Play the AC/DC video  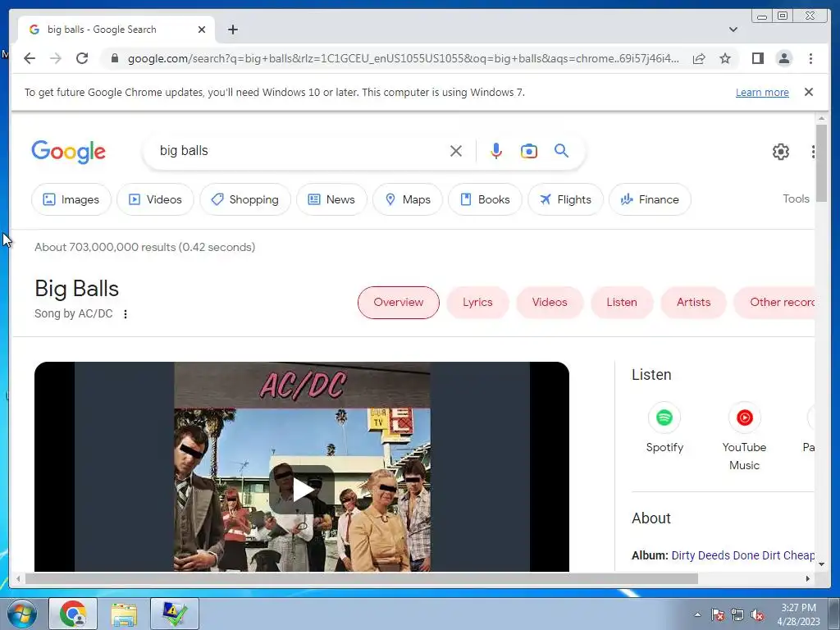(302, 490)
